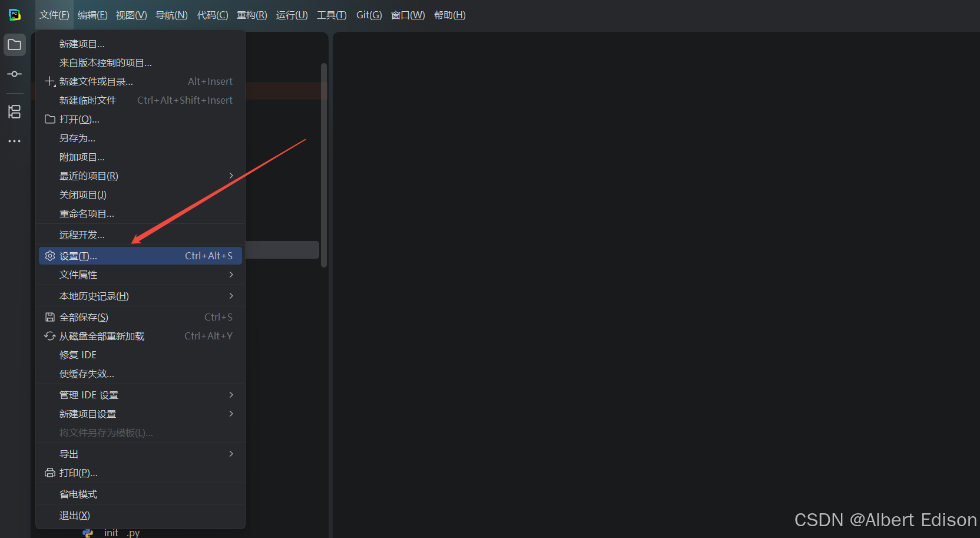The image size is (980, 538).
Task: Open the 窗口(W) menu
Action: pos(408,15)
